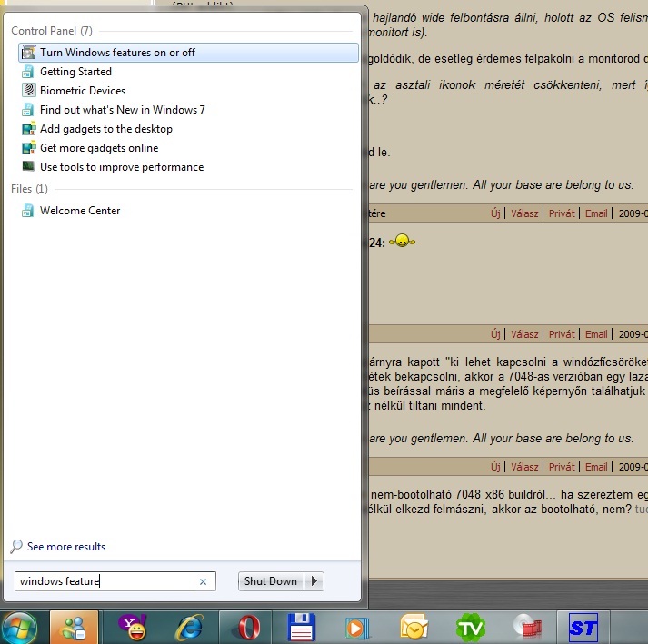Open Find out what's New in Windows 7
The height and width of the screenshot is (644, 648).
123,110
